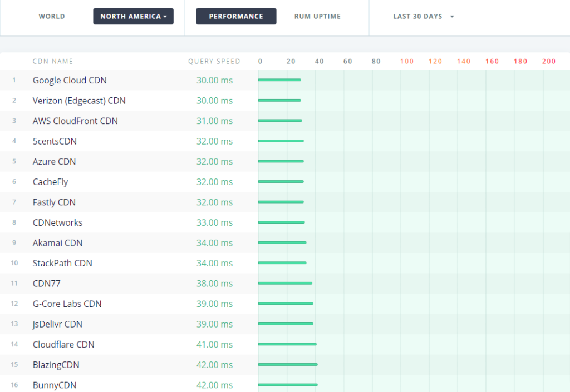Select the G-Core Labs CDN row name
This screenshot has width=570, height=392.
pos(67,304)
